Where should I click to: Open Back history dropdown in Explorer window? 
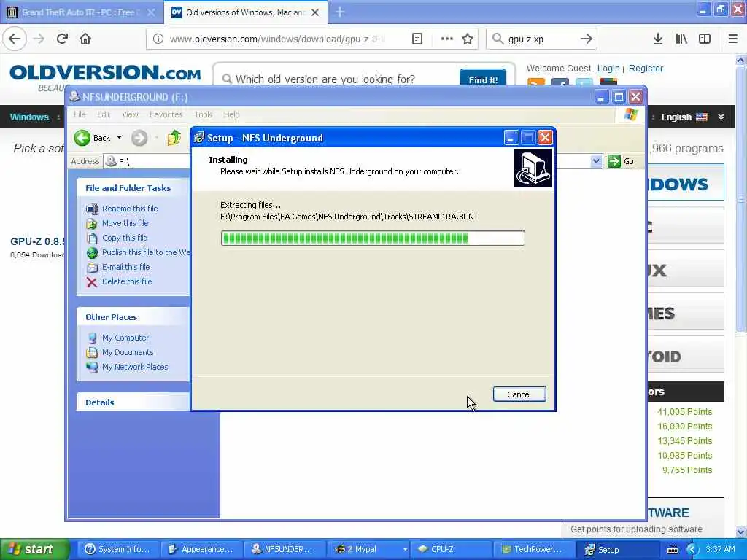(119, 138)
